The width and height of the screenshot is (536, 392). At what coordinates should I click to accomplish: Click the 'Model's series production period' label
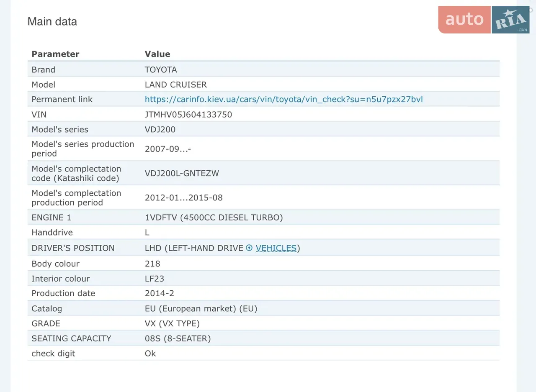tap(83, 149)
